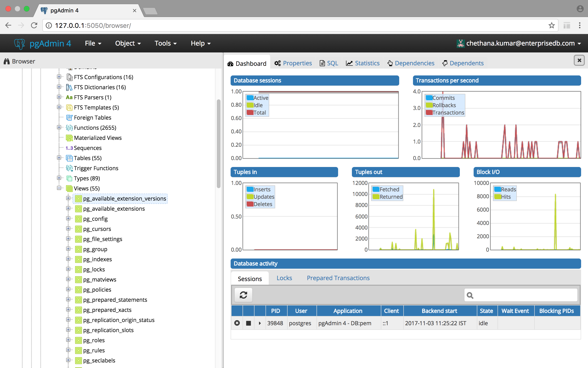Click the FTS Dictionaries icon

69,87
